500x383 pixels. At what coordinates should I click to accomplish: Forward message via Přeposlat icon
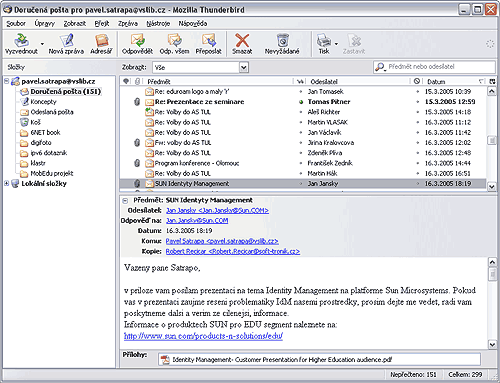(209, 43)
